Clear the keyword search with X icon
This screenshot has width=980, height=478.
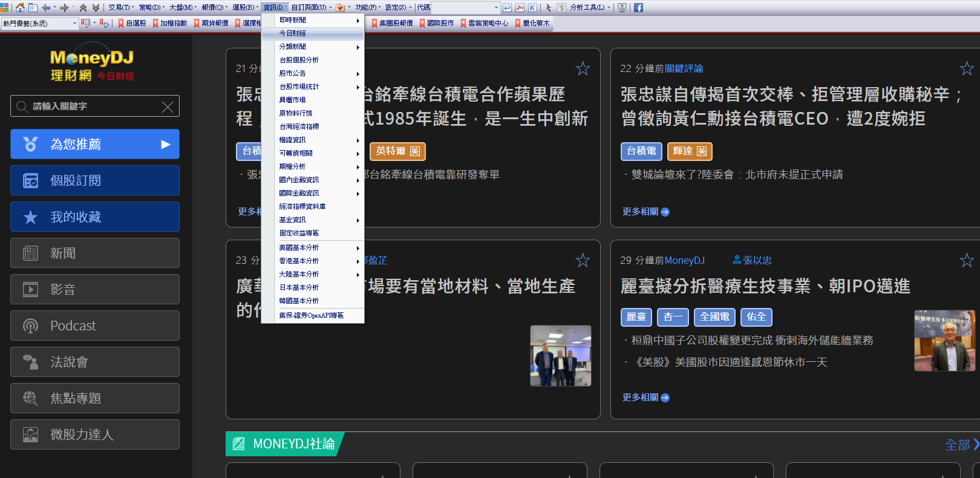168,107
